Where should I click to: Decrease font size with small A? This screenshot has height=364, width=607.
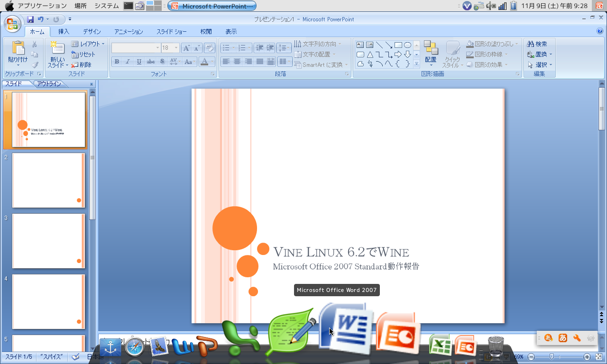[197, 48]
